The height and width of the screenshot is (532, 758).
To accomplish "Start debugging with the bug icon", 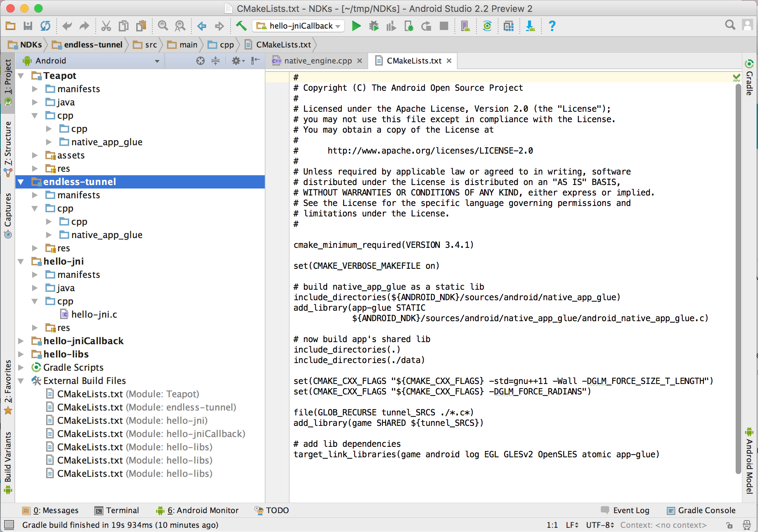I will pos(374,26).
